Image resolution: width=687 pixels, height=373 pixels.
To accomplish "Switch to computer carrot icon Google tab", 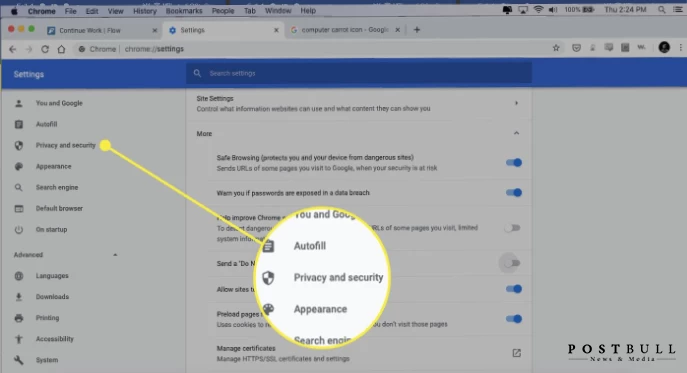I will point(345,30).
